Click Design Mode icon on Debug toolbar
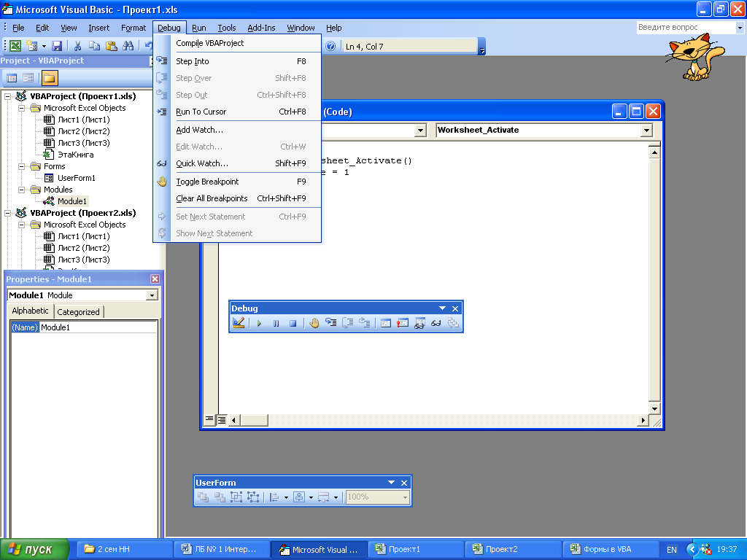Screen dimensions: 747x560 [239, 323]
